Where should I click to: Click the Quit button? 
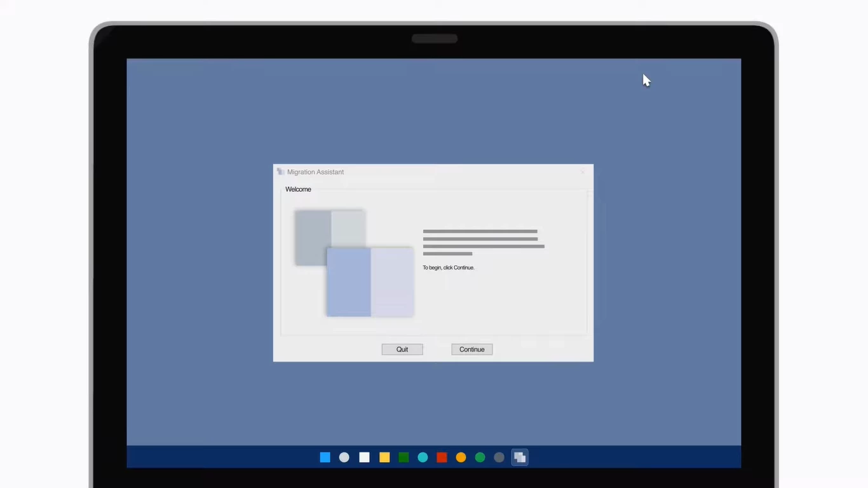coord(402,349)
